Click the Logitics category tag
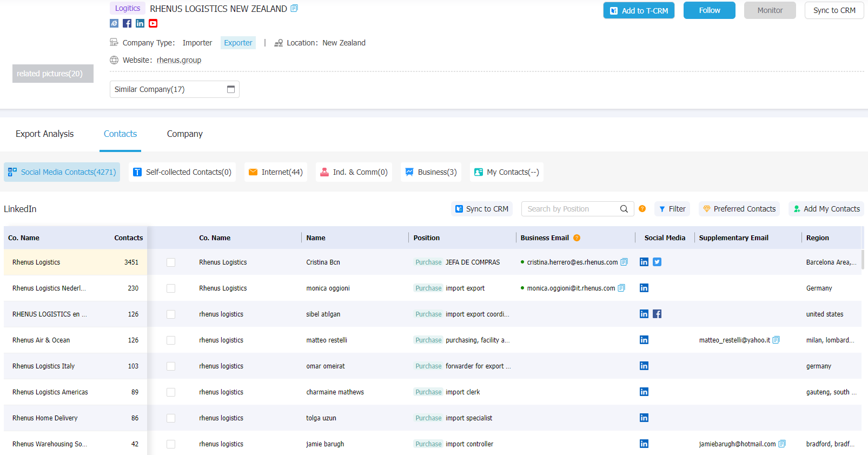The image size is (868, 455). (x=128, y=8)
